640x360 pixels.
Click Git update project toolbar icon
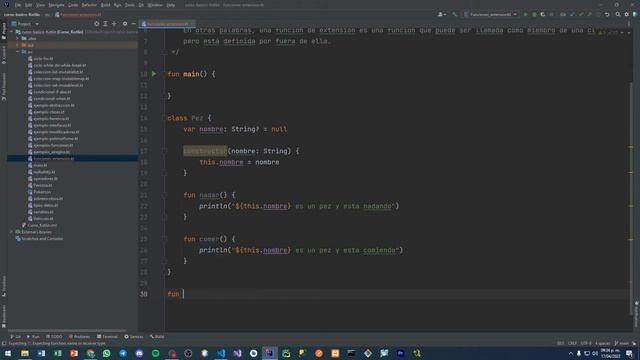pyautogui.click(x=572, y=14)
